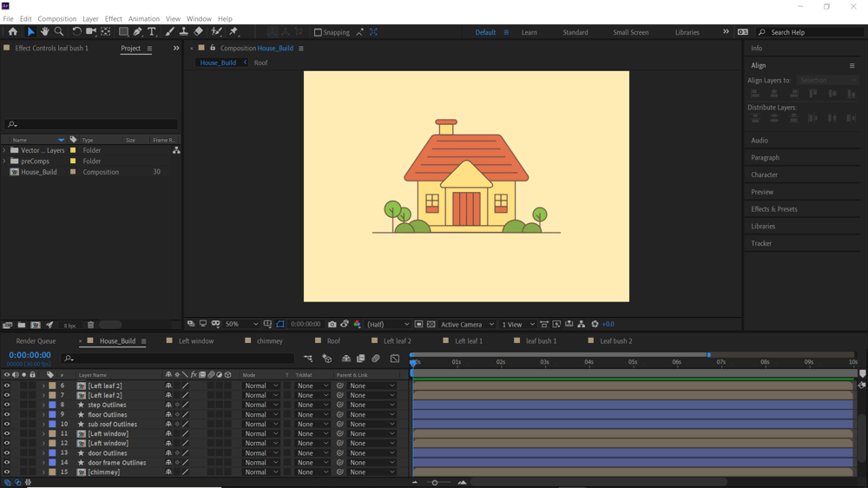868x488 pixels.
Task: Switch to the chimmey timeline tab
Action: [x=270, y=341]
